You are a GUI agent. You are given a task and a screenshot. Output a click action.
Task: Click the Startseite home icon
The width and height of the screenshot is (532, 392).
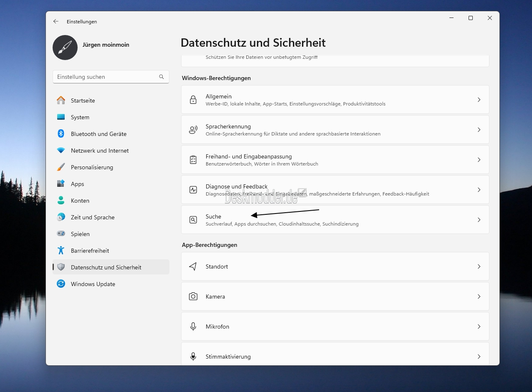pyautogui.click(x=61, y=101)
